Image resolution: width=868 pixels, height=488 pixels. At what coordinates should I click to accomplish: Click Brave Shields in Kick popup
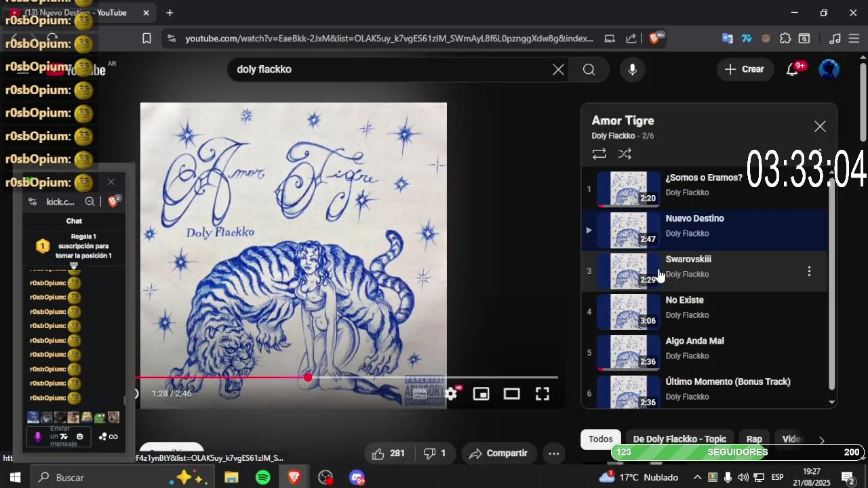(x=113, y=201)
